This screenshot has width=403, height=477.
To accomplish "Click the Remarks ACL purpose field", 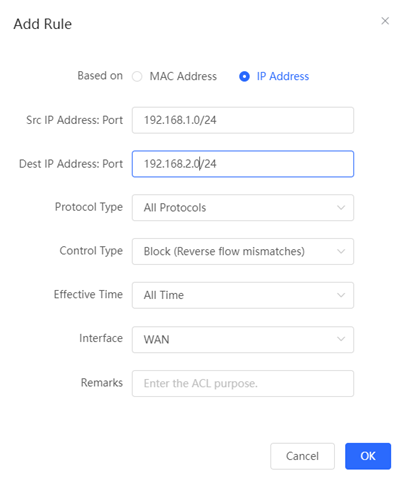I will point(243,383).
